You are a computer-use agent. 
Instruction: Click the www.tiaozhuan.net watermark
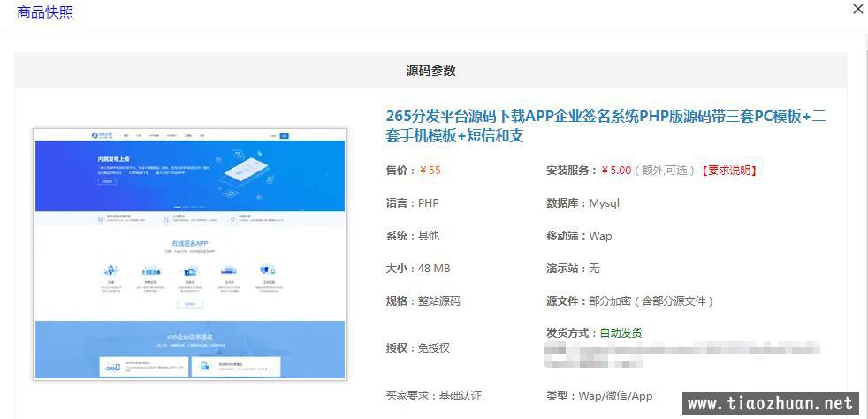point(770,403)
